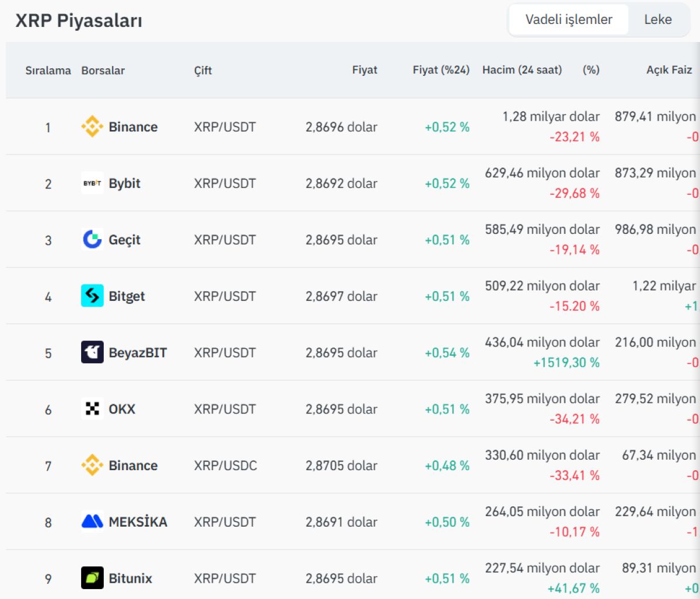Click the volume 1,28 milyar dolar
The width and height of the screenshot is (700, 599).
click(x=551, y=117)
